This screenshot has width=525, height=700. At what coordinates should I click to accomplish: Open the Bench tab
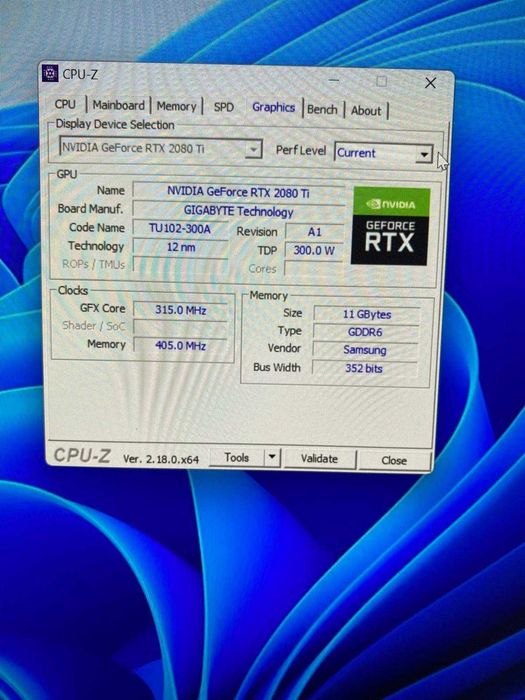(322, 109)
